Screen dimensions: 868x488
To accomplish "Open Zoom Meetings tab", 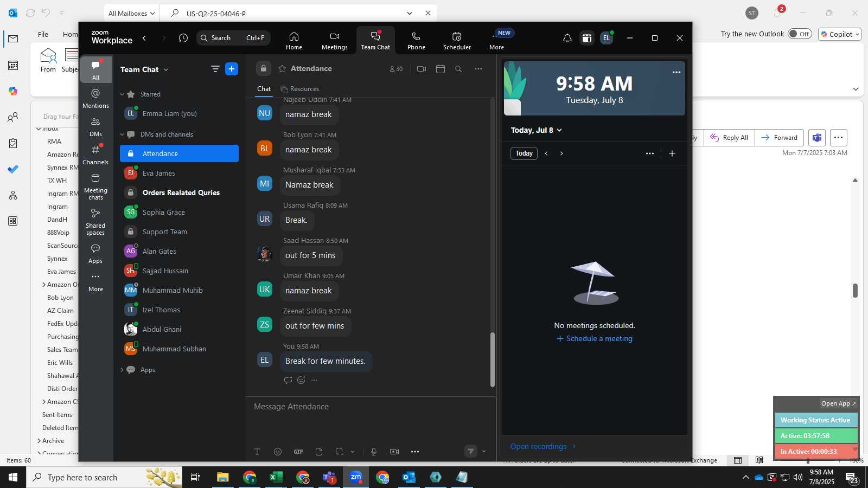I will click(x=334, y=41).
